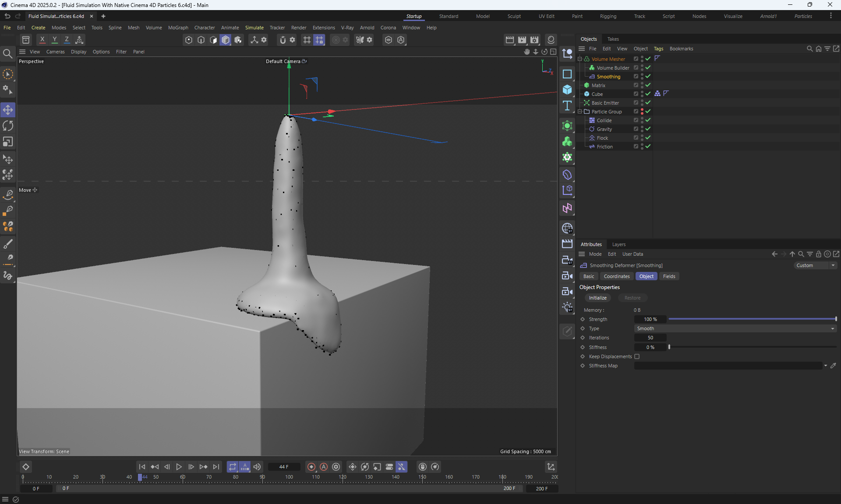Screen dimensions: 841x504
Task: Click the Text spline icon
Action: tap(567, 106)
